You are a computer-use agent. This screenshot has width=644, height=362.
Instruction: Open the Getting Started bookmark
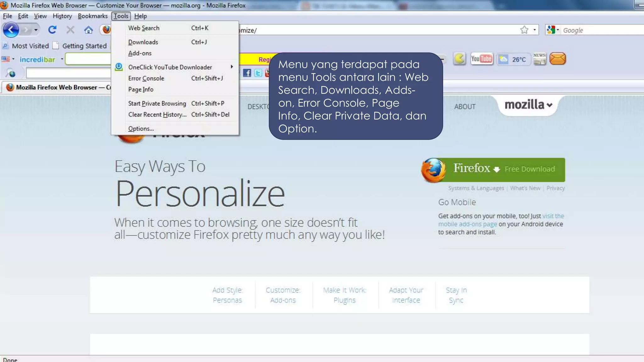coord(80,46)
